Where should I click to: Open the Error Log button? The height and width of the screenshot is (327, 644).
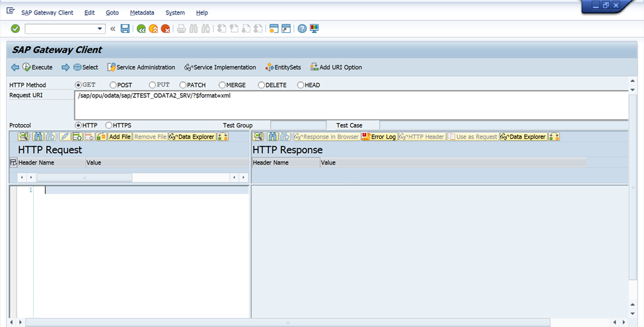(380, 137)
